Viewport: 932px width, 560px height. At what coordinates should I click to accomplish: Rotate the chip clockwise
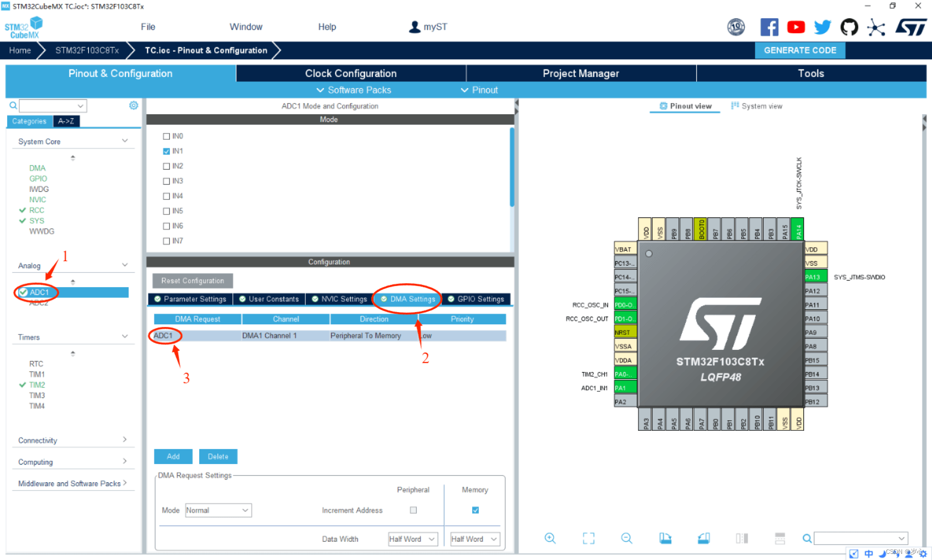[665, 538]
